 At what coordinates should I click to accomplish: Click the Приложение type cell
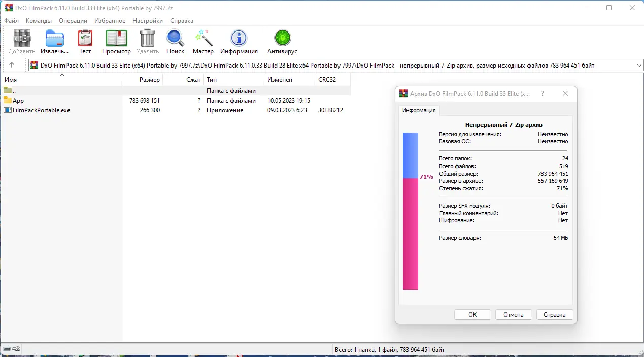[x=225, y=110]
